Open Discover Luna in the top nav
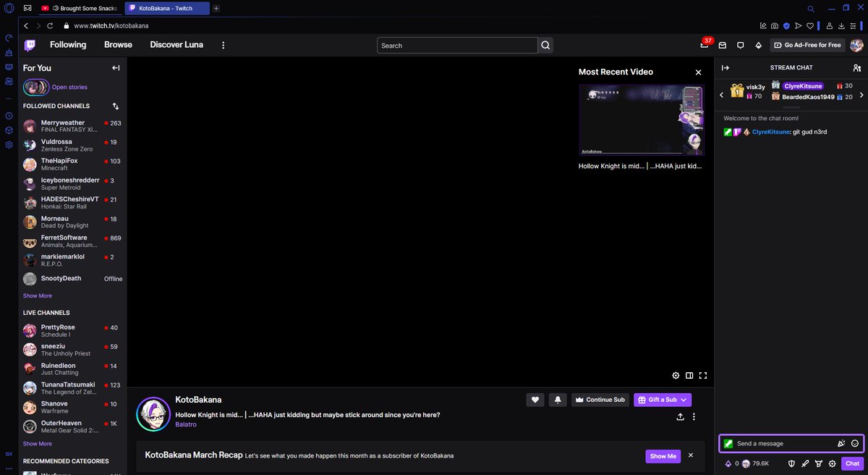The height and width of the screenshot is (475, 868). click(x=176, y=45)
